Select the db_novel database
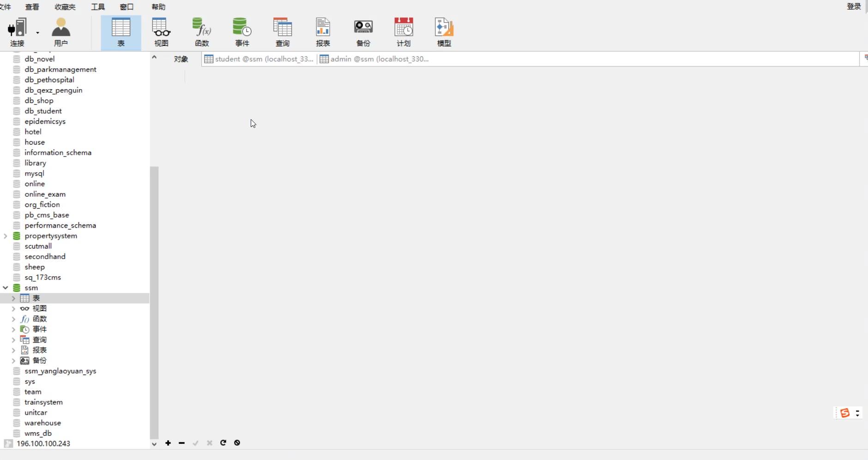Image resolution: width=868 pixels, height=460 pixels. [40, 59]
